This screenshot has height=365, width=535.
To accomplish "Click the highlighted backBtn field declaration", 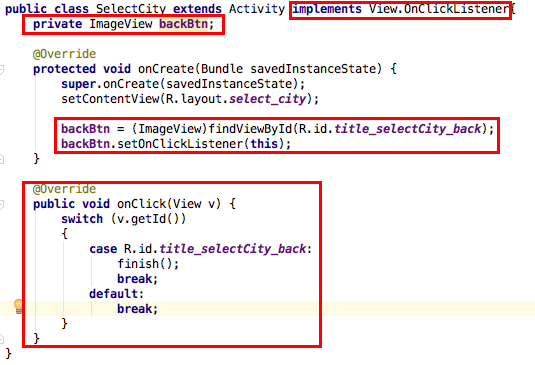I will click(183, 24).
